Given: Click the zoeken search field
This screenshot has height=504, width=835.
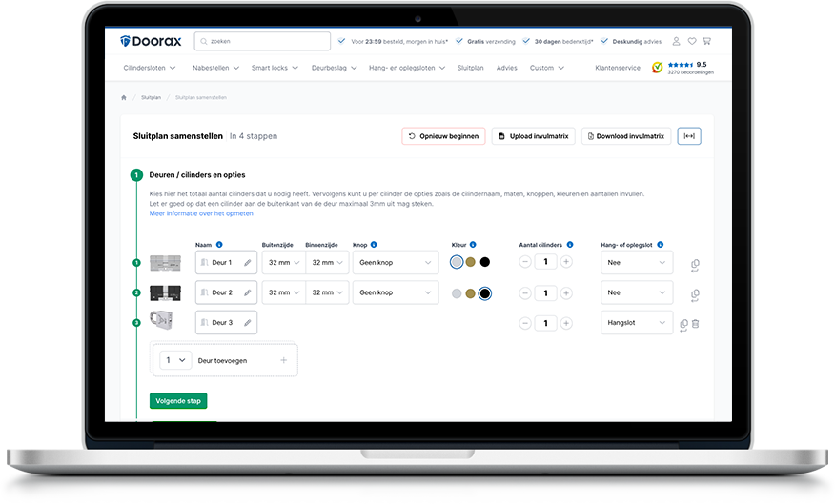Looking at the screenshot, I should pyautogui.click(x=262, y=41).
